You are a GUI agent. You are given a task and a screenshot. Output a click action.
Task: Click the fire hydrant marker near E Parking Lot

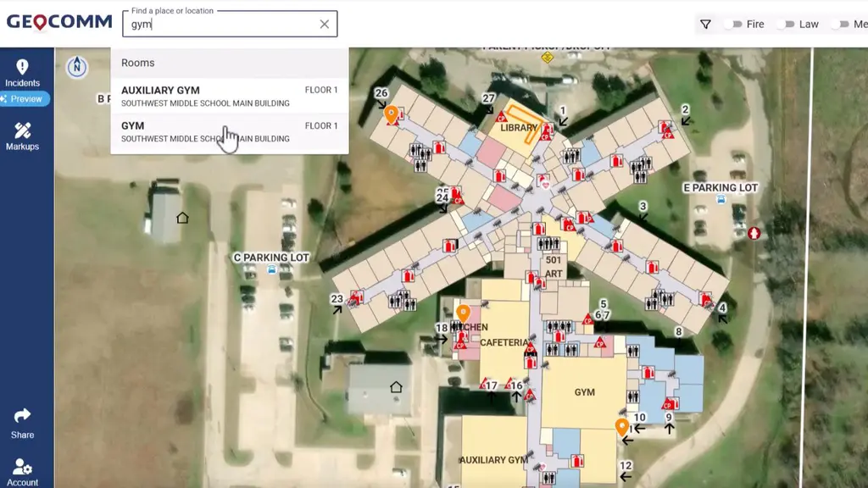pyautogui.click(x=754, y=233)
